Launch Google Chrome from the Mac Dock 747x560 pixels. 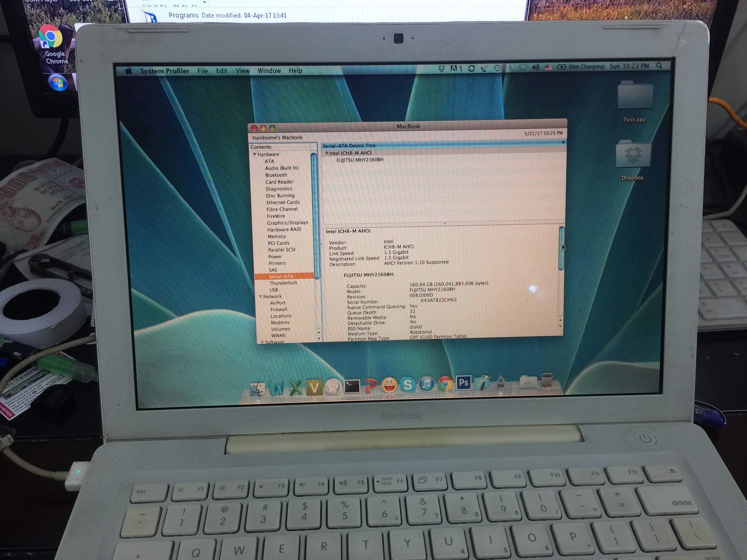click(x=445, y=384)
